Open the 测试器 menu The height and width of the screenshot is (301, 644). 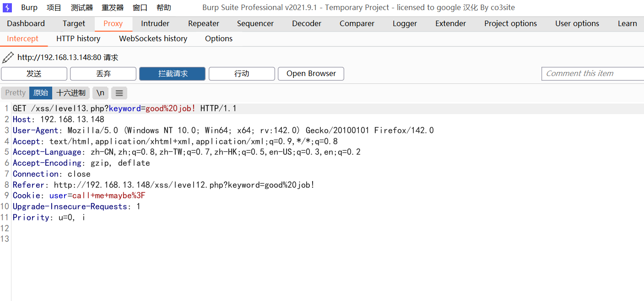[82, 8]
